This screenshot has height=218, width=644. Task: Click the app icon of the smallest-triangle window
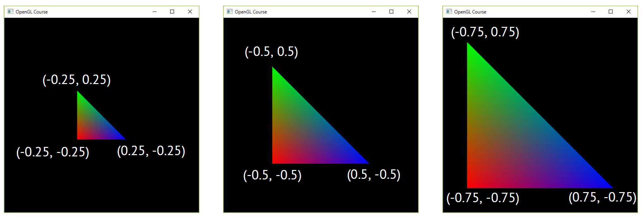pos(10,12)
